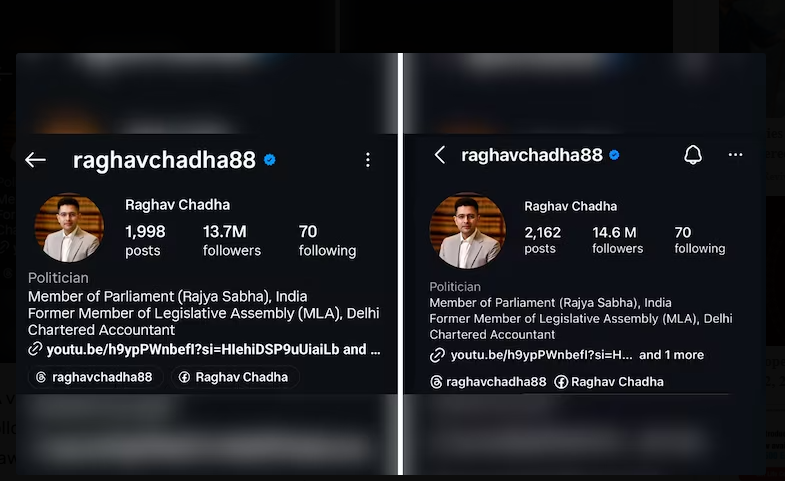The image size is (785, 481).
Task: View 14.6 M followers list
Action: tap(617, 240)
